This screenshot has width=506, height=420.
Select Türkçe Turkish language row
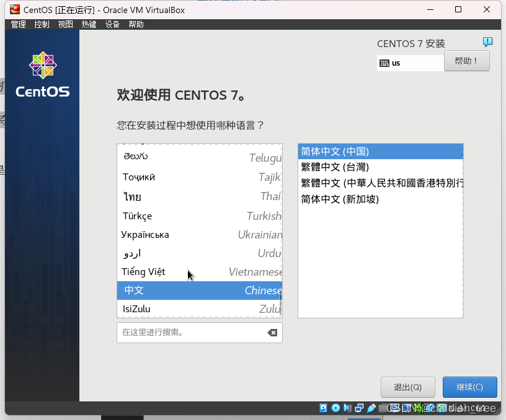point(200,216)
